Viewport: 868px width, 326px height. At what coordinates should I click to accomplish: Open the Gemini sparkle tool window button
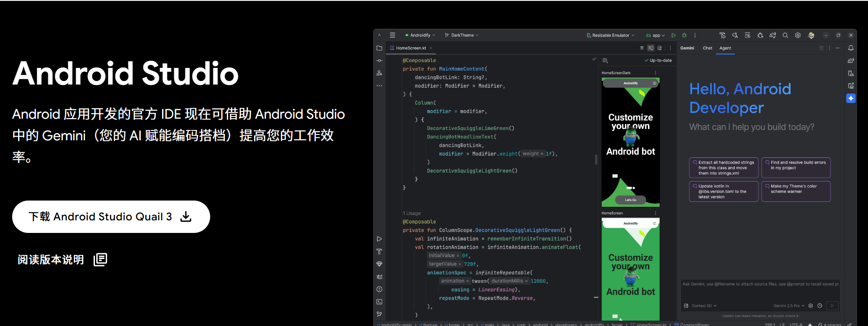(x=851, y=98)
